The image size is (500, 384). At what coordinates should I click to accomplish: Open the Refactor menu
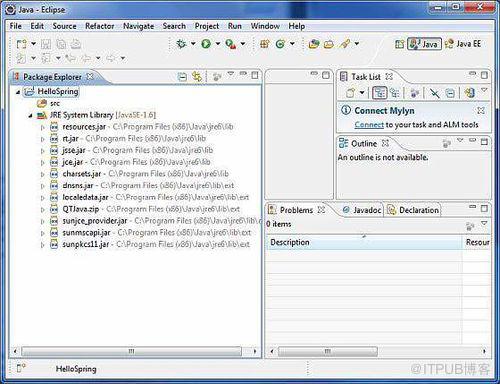99,26
